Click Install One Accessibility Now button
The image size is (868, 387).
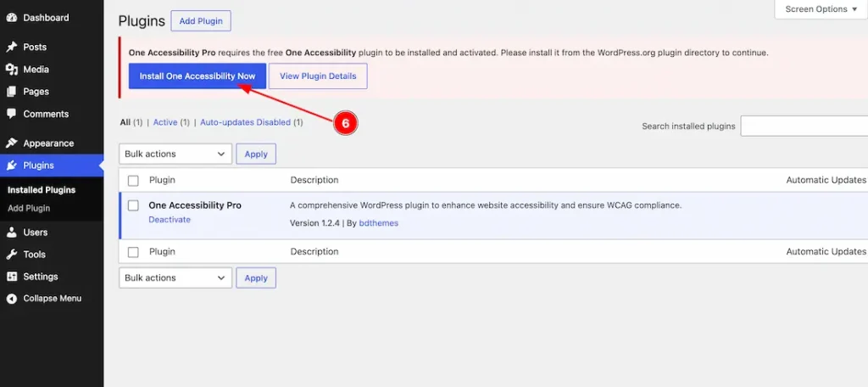pyautogui.click(x=198, y=76)
